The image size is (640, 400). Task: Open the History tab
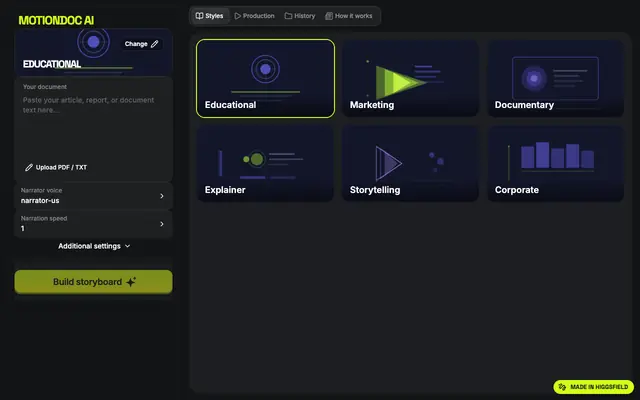pos(300,16)
